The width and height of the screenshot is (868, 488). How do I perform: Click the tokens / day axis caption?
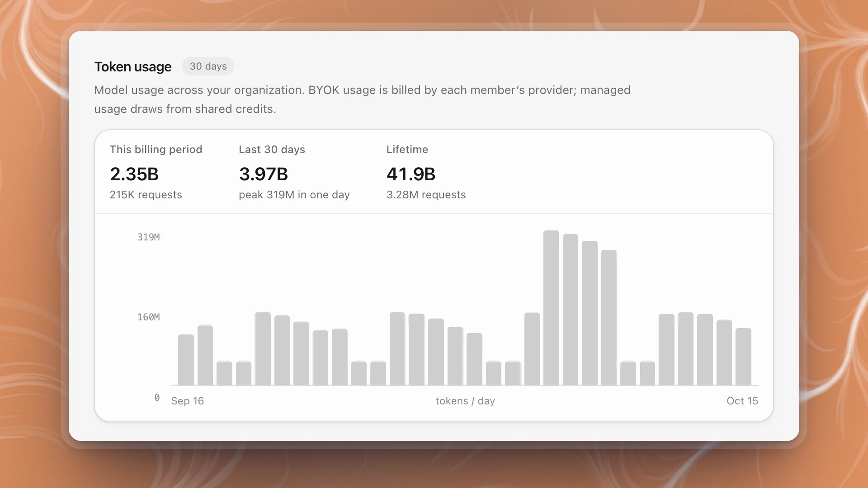[465, 401]
